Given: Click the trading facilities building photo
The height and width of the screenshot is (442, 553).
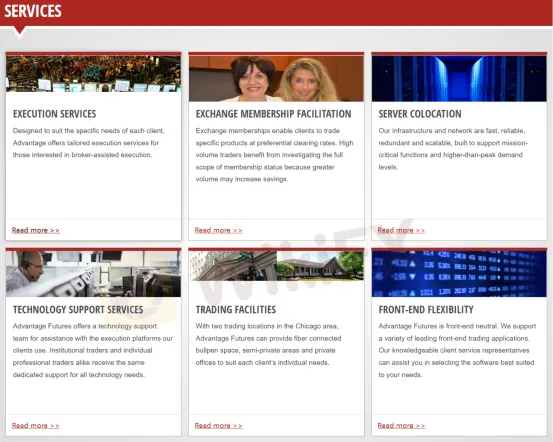Looking at the screenshot, I should (276, 266).
